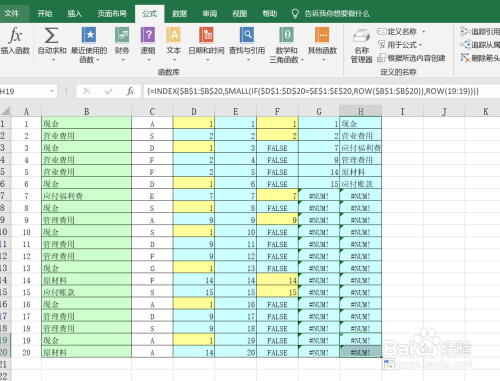Screen dimensions: 500x381
Task: Switch to the Help (帮助) tab
Action: 270,14
